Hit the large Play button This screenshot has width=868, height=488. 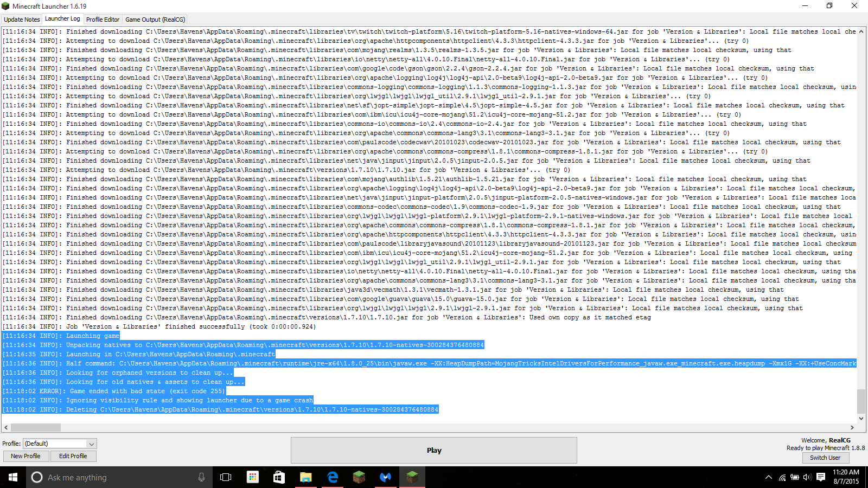pos(434,450)
